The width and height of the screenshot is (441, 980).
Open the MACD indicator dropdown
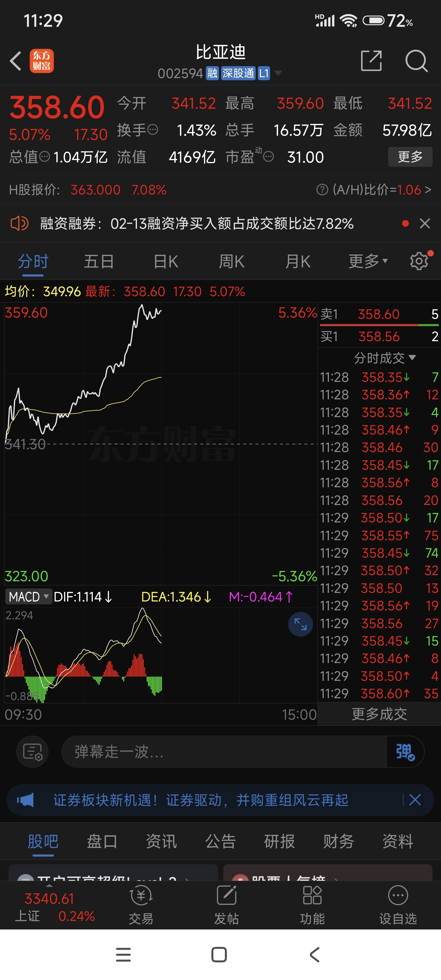[x=28, y=597]
